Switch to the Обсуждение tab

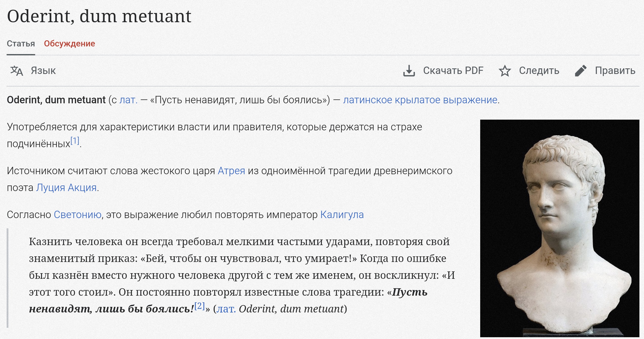coord(70,44)
